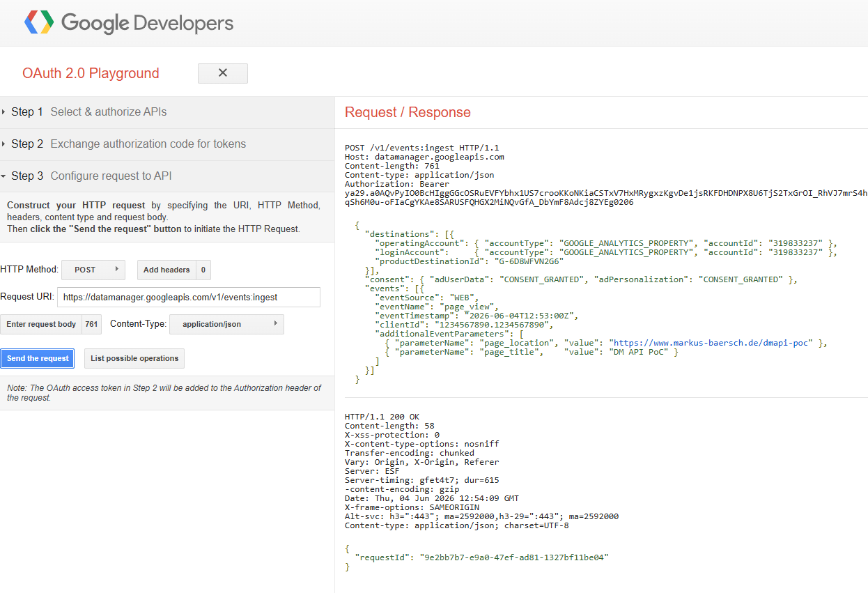The width and height of the screenshot is (868, 593).
Task: Click the Send the request button
Action: coord(38,358)
